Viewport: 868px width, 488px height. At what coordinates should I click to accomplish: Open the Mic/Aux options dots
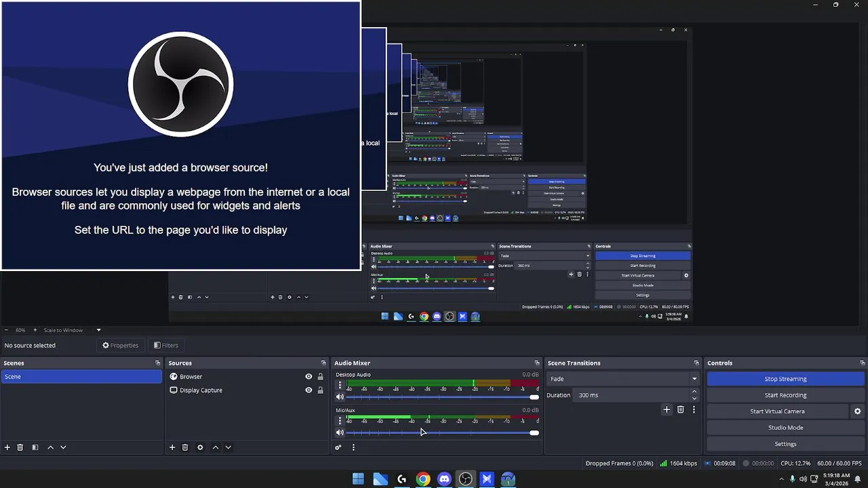(340, 420)
